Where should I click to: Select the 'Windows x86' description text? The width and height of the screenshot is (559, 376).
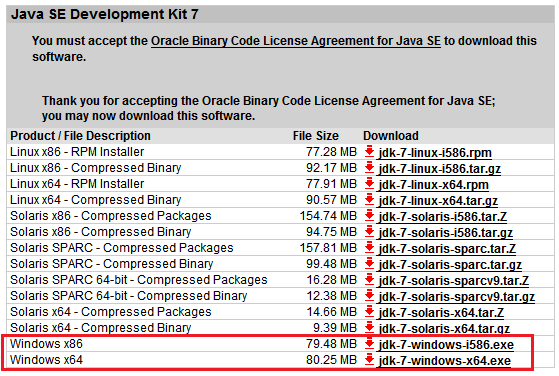point(46,344)
